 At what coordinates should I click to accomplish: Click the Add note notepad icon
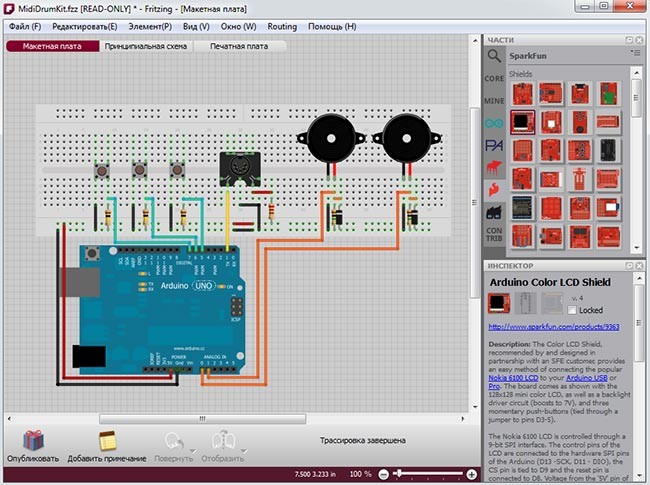(107, 441)
